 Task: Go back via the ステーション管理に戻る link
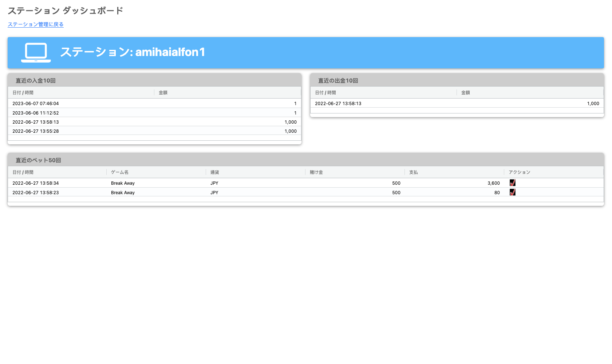tap(36, 24)
